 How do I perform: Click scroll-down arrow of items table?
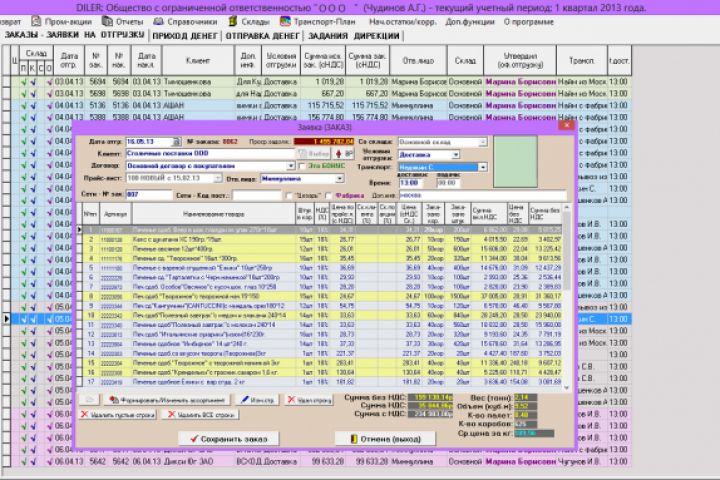pyautogui.click(x=566, y=388)
